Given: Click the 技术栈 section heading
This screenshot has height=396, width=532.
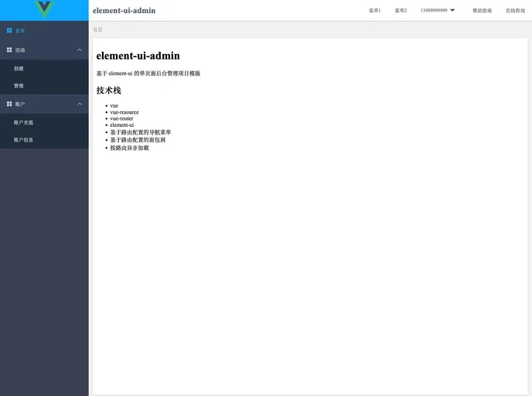Looking at the screenshot, I should (108, 90).
